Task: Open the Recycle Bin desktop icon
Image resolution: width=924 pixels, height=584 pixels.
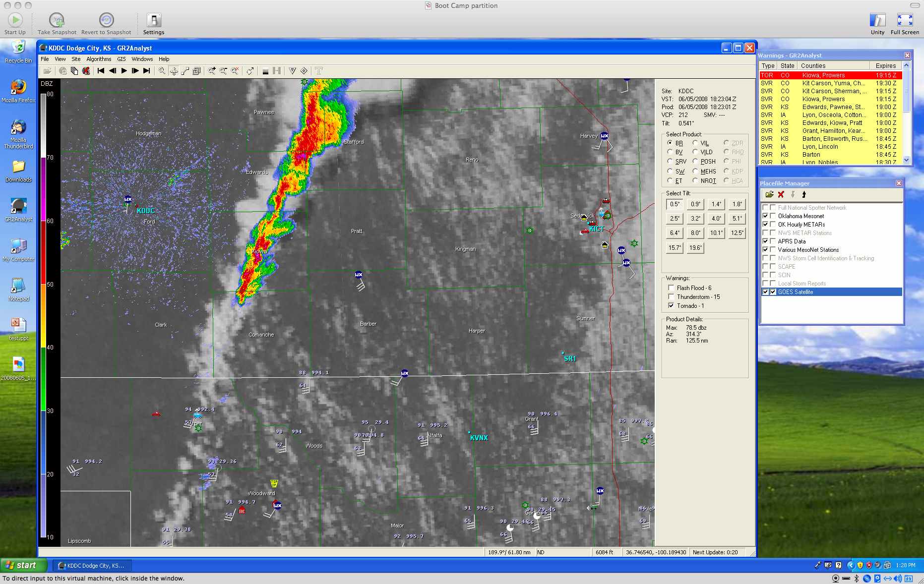Action: [18, 52]
